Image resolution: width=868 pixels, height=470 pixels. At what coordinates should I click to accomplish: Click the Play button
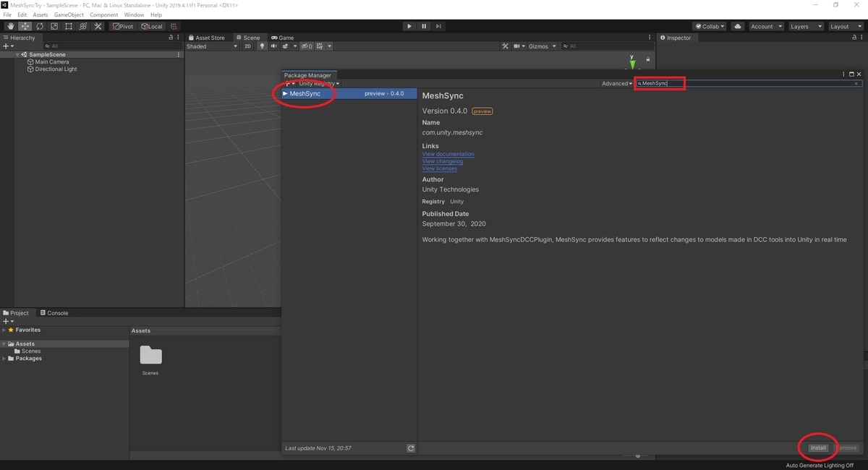[x=409, y=26]
